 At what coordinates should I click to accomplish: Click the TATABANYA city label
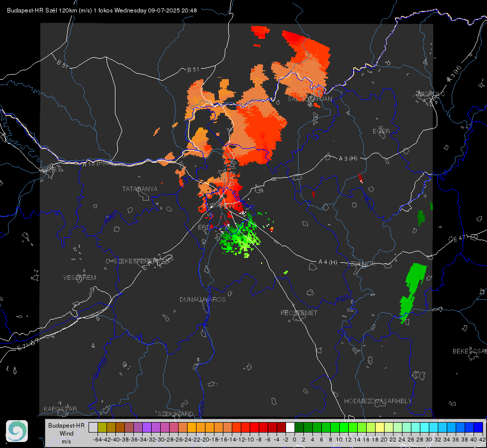point(140,189)
